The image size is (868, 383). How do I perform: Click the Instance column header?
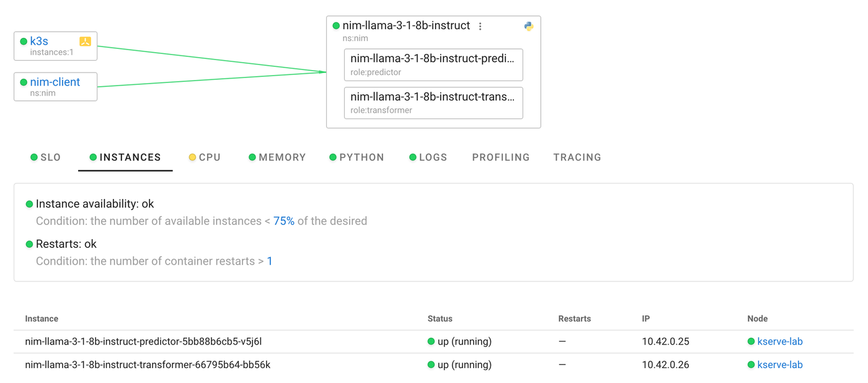(42, 319)
